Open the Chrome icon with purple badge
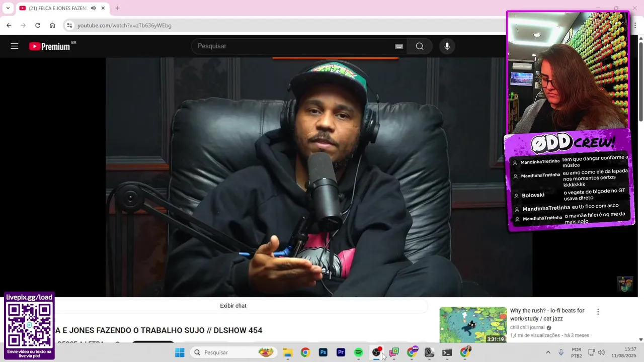This screenshot has height=362, width=644. point(412,352)
